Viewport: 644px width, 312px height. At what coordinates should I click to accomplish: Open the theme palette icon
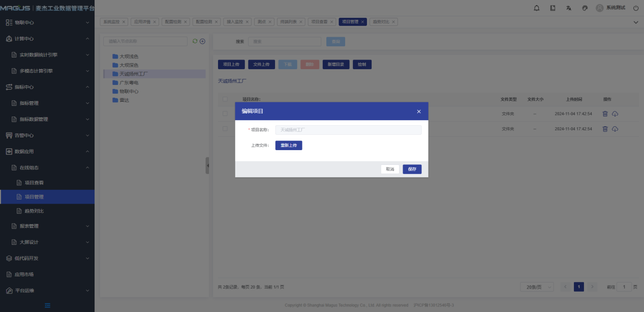pyautogui.click(x=585, y=8)
